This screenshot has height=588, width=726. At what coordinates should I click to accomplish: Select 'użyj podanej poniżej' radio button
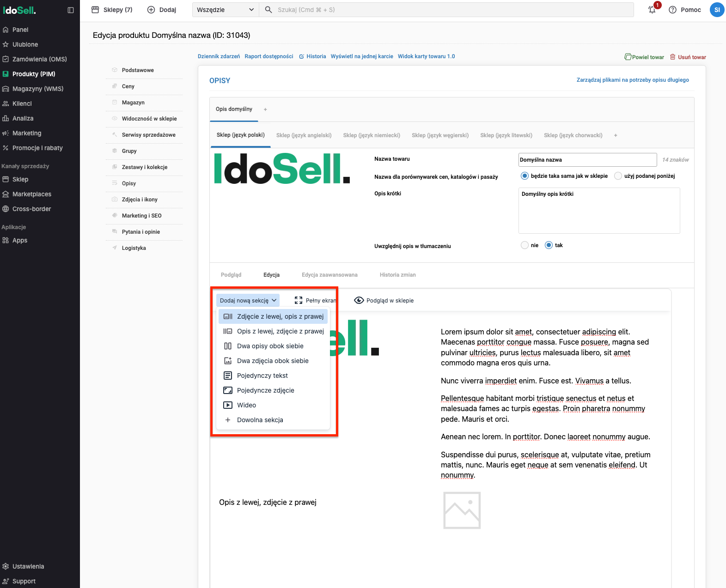[x=618, y=176]
